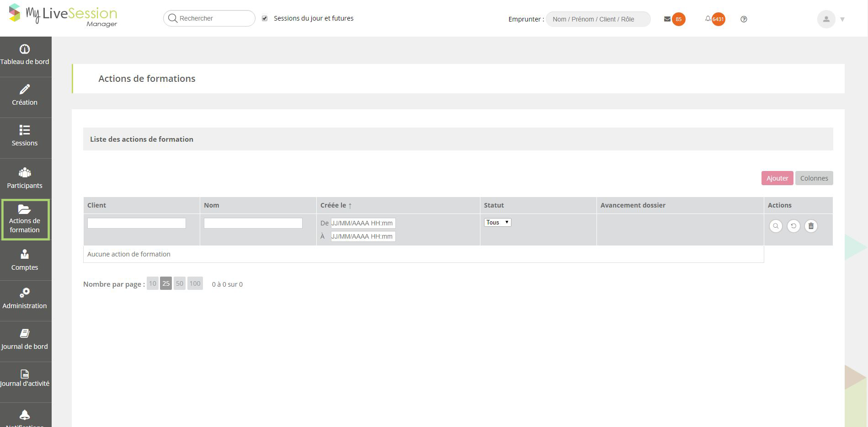Open the alerts bell in header
The height and width of the screenshot is (427, 868).
coord(708,19)
